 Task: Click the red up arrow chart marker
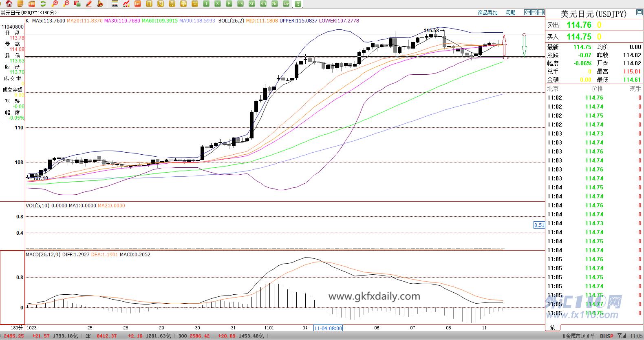coord(504,45)
